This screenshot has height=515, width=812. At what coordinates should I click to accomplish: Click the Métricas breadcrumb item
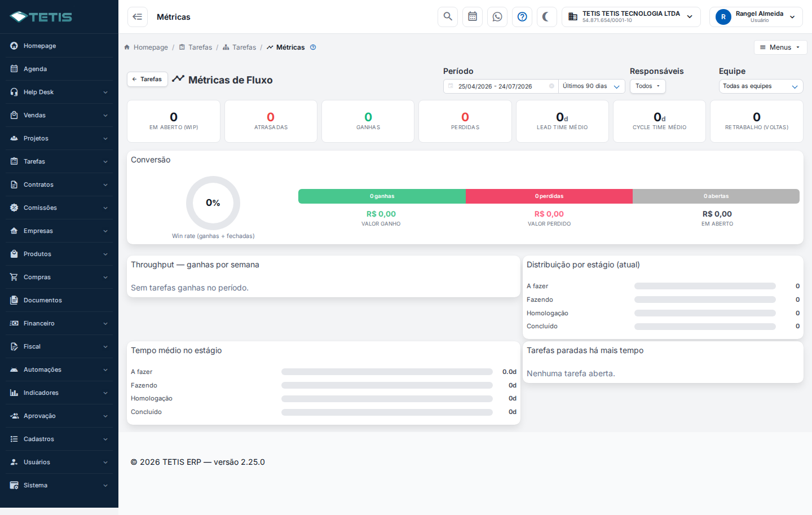[x=286, y=47]
